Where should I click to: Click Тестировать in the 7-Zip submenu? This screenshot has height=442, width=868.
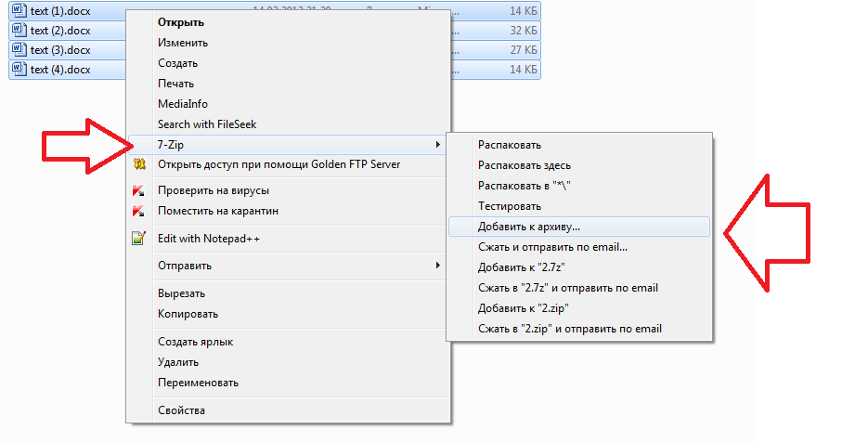click(x=509, y=206)
